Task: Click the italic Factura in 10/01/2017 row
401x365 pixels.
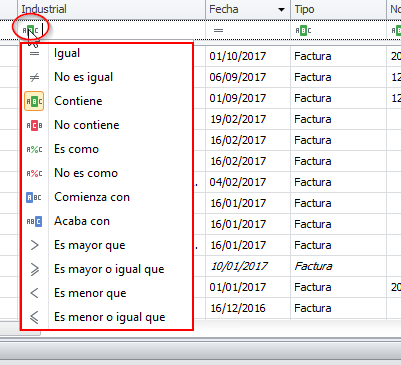Action: 313,266
